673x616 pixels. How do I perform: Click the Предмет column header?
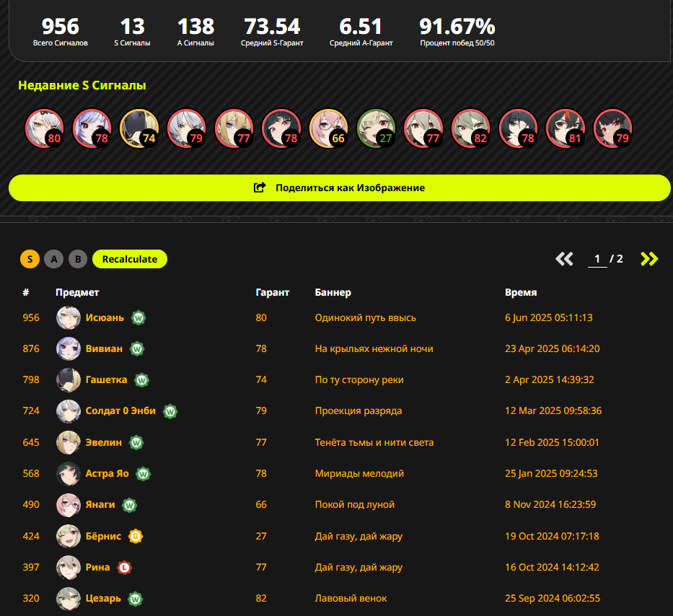[x=77, y=292]
